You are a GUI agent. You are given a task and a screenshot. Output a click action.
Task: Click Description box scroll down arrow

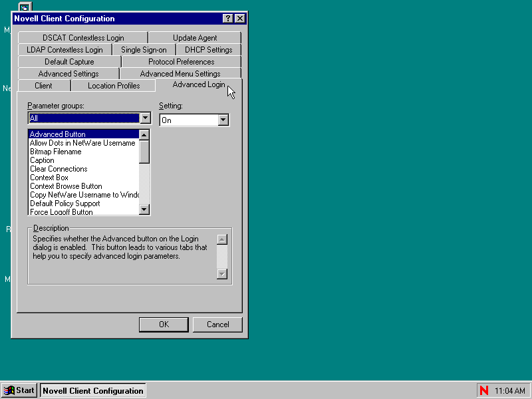pyautogui.click(x=222, y=274)
